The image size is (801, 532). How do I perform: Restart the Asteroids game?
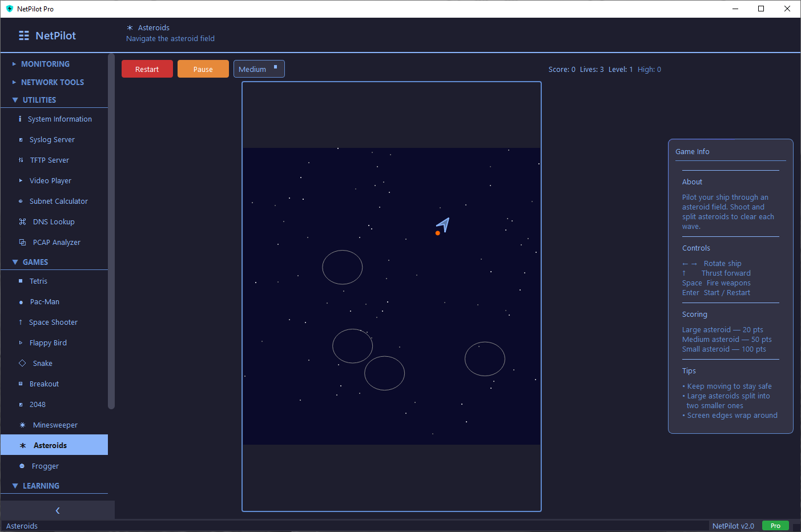(x=147, y=69)
